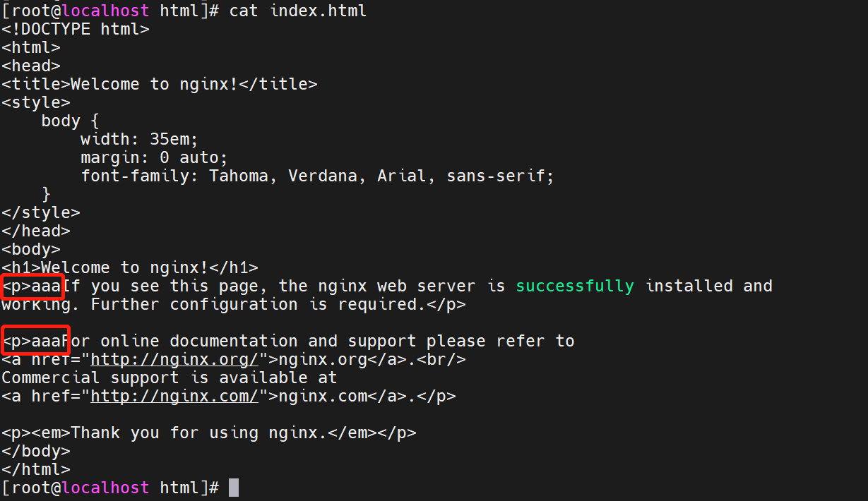Click the nginx.org URL link
The image size is (868, 501).
pyautogui.click(x=175, y=360)
